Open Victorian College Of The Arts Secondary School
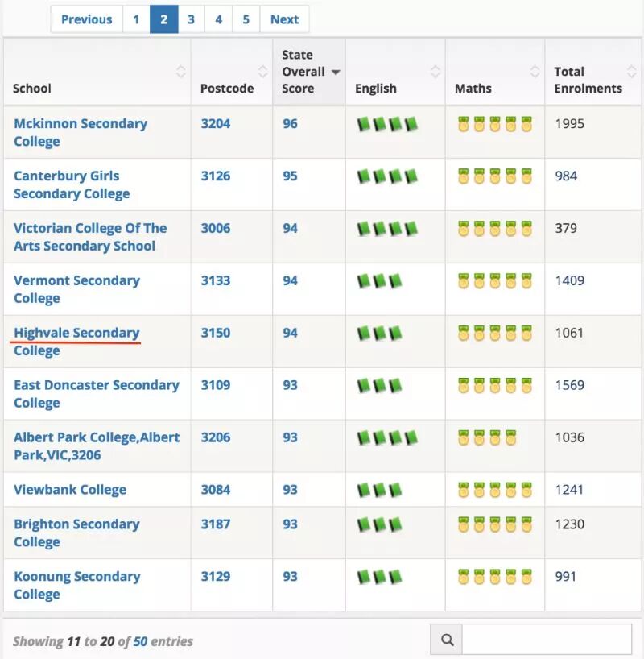Screen dimensions: 644x659 [x=90, y=237]
